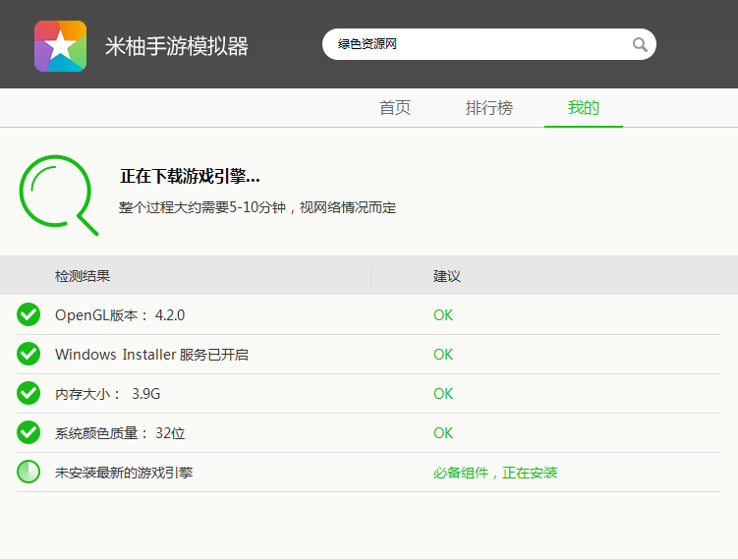Click the green checkmark beside OpenGL版本

[x=28, y=314]
